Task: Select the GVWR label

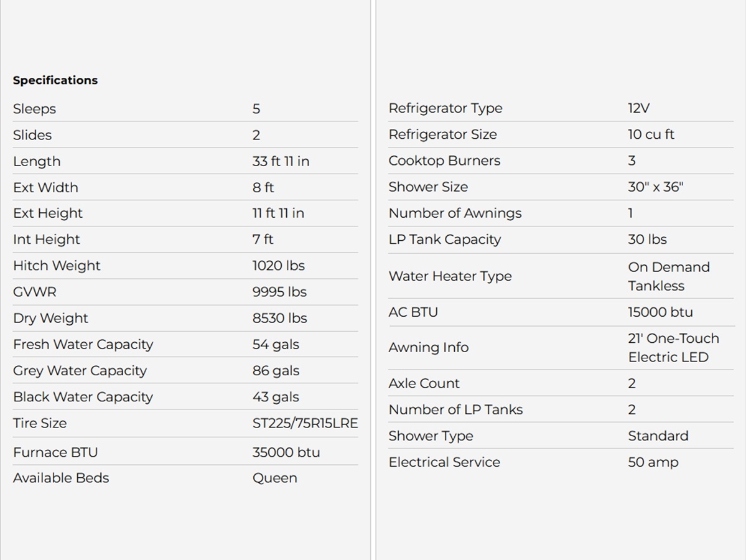Action: coord(35,292)
